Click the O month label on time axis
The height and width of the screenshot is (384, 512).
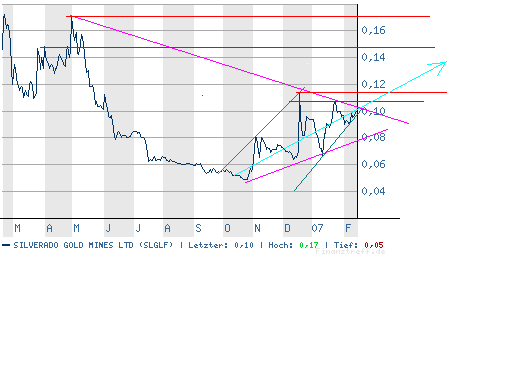click(227, 228)
